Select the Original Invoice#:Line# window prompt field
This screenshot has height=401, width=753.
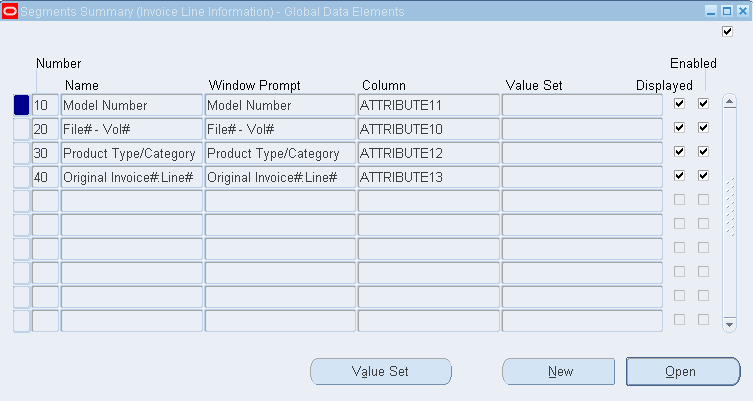click(280, 177)
